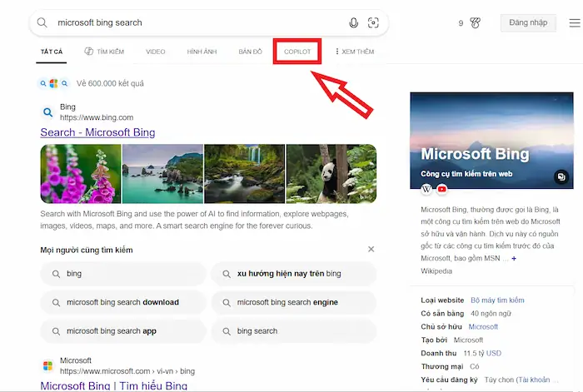Image resolution: width=583 pixels, height=392 pixels.
Task: Switch to the TÌM KIẾM tab
Action: 104,52
